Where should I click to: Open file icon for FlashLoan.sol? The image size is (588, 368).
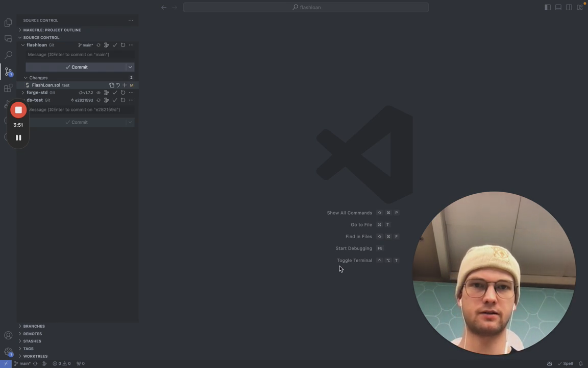pyautogui.click(x=111, y=85)
